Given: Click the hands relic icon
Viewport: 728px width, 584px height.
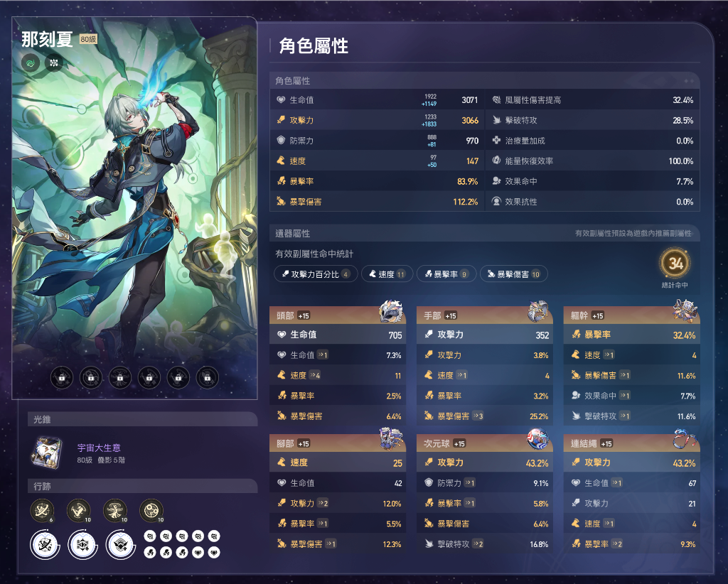Looking at the screenshot, I should click(538, 311).
